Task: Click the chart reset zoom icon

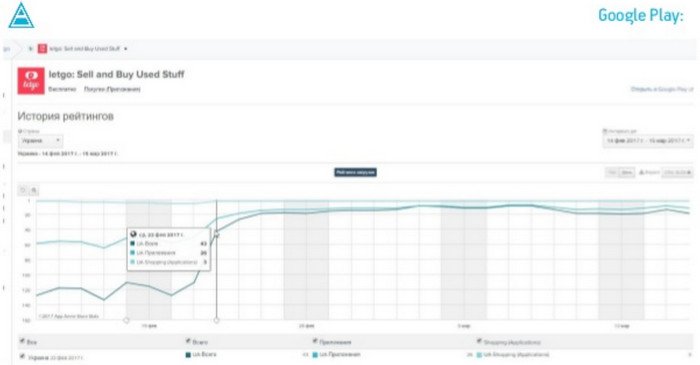Action: click(23, 191)
